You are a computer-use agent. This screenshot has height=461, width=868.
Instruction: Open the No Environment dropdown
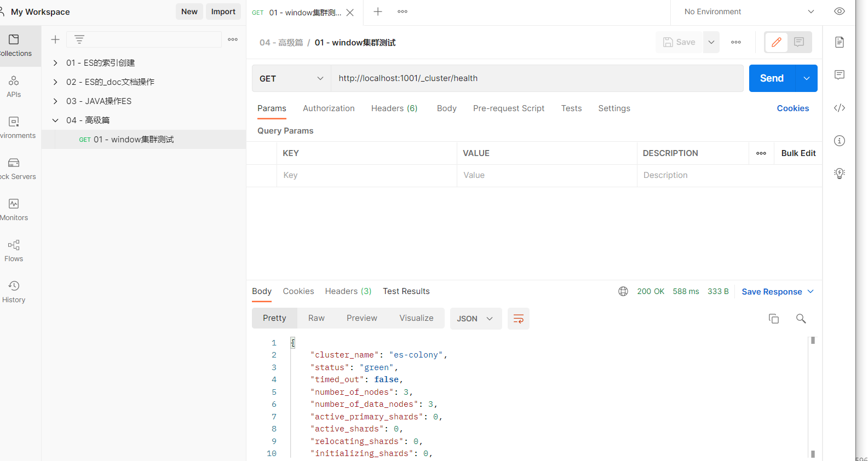(x=749, y=11)
